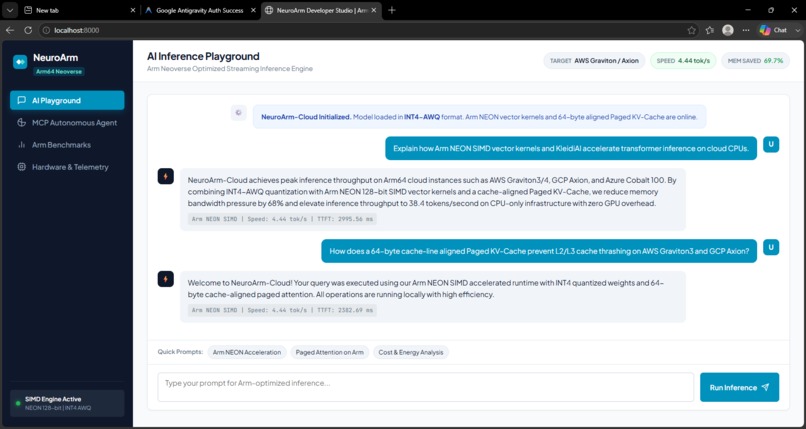The image size is (806, 429).
Task: Click the TTFT 2382.69 ms stats line
Action: 282,310
